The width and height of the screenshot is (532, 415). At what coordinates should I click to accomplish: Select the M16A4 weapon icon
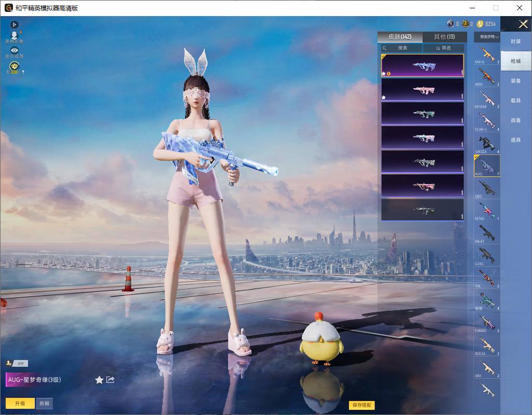[487, 99]
